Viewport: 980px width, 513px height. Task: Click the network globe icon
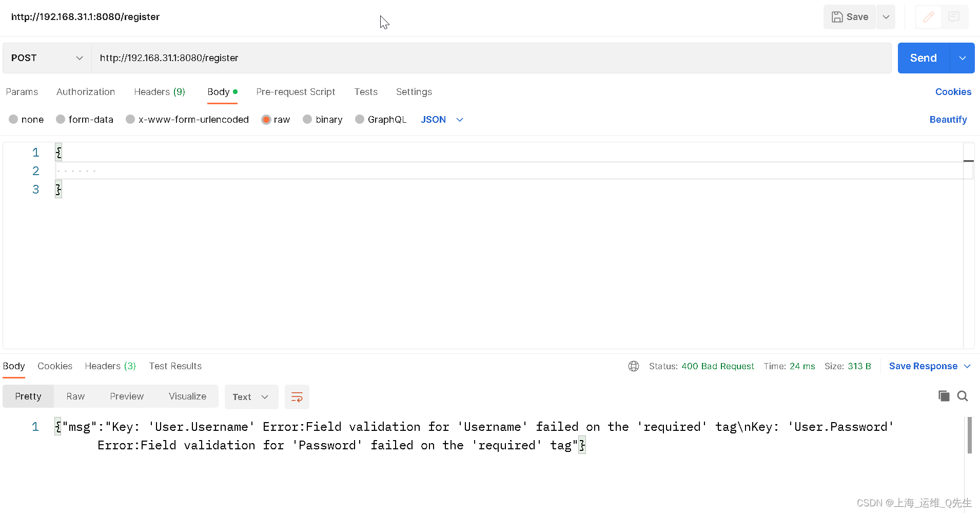(x=634, y=366)
